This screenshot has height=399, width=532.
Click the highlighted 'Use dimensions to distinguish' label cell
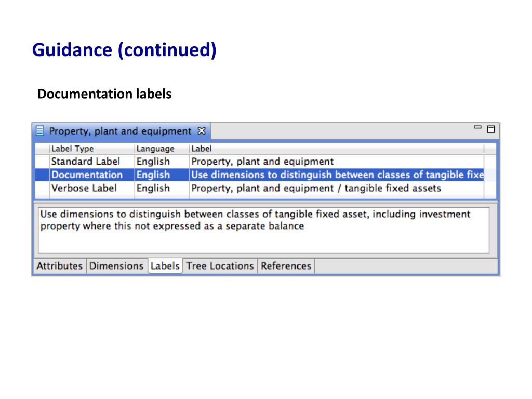[x=337, y=175]
